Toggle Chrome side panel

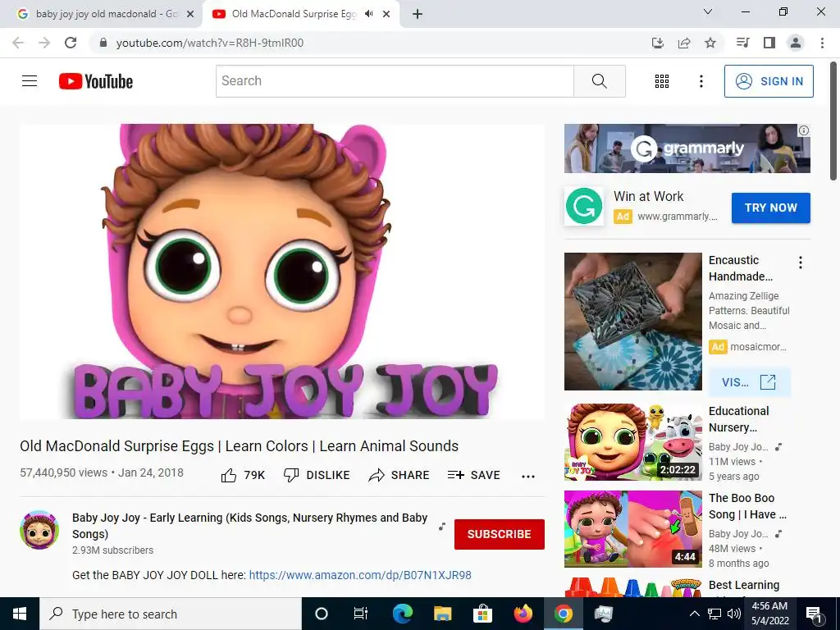[769, 43]
